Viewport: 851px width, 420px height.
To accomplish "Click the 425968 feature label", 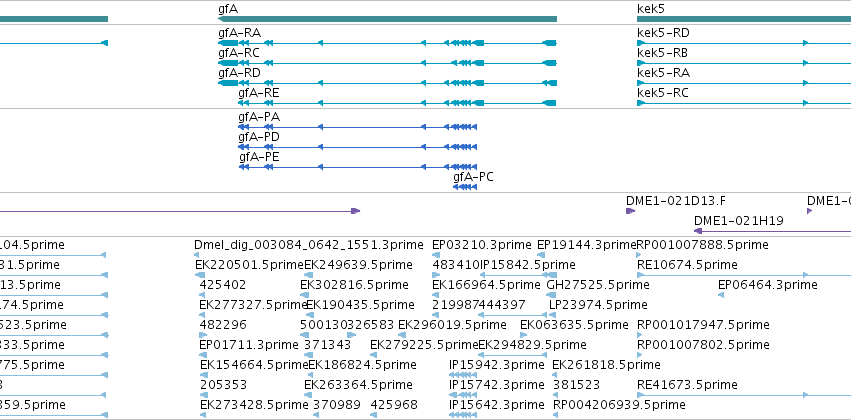I will tap(395, 405).
